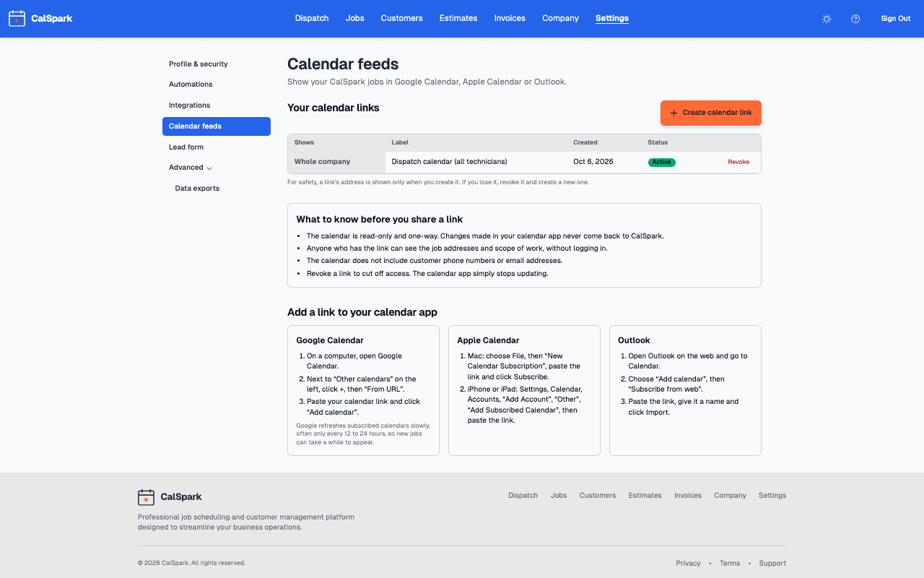Image resolution: width=924 pixels, height=578 pixels.
Task: Open Profile & security settings
Action: pos(217,64)
